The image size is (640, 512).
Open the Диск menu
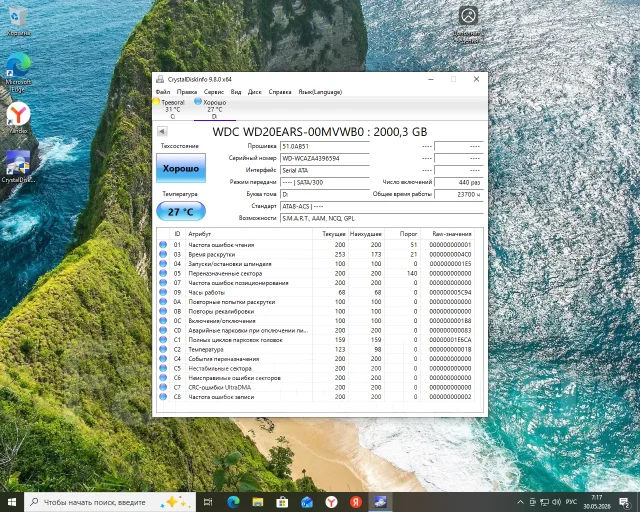255,92
